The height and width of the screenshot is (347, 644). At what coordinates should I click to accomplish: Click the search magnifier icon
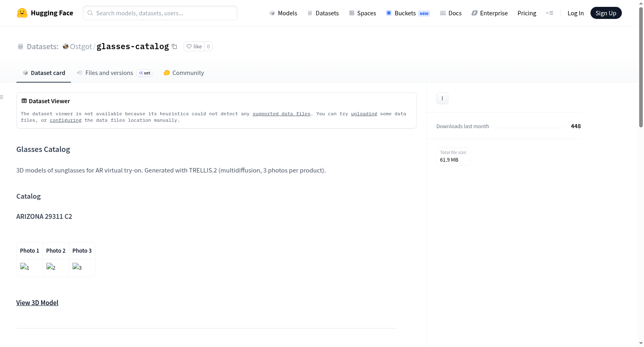[90, 13]
